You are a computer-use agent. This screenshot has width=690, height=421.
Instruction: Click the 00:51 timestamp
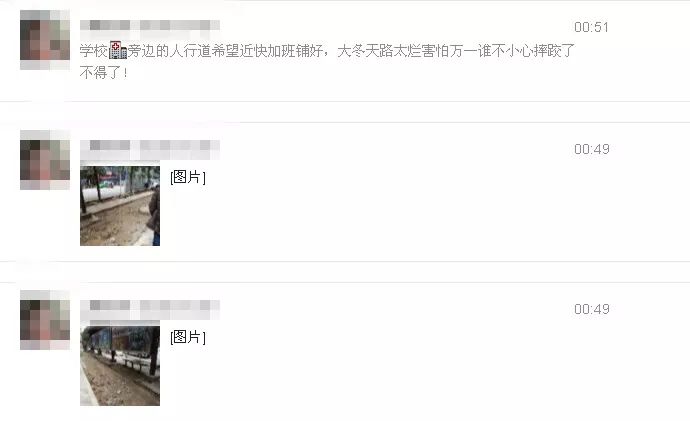pos(591,27)
